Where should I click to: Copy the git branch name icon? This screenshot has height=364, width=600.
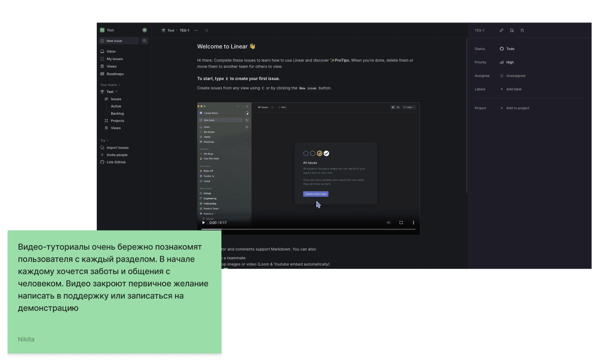[522, 30]
